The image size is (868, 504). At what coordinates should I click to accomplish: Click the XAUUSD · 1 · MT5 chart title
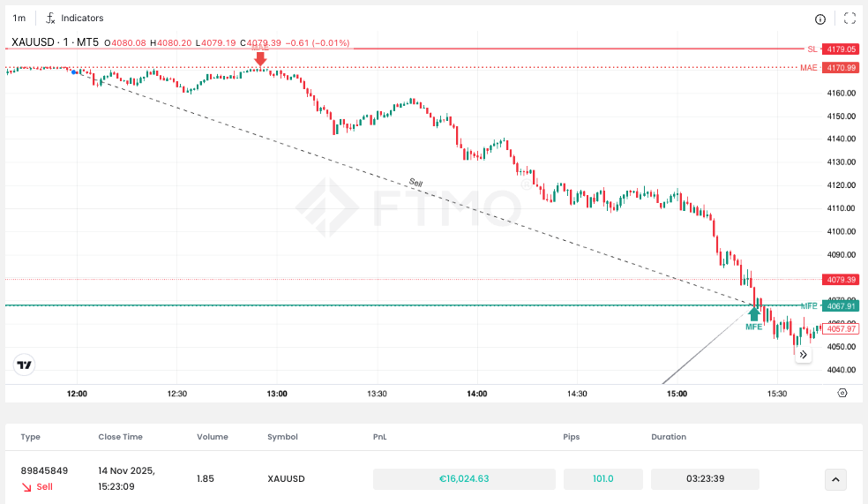tap(55, 42)
